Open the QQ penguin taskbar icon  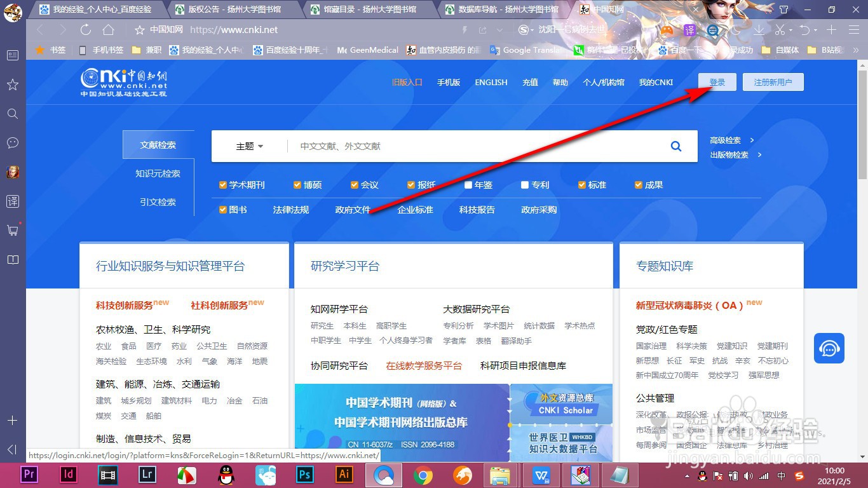(x=226, y=475)
